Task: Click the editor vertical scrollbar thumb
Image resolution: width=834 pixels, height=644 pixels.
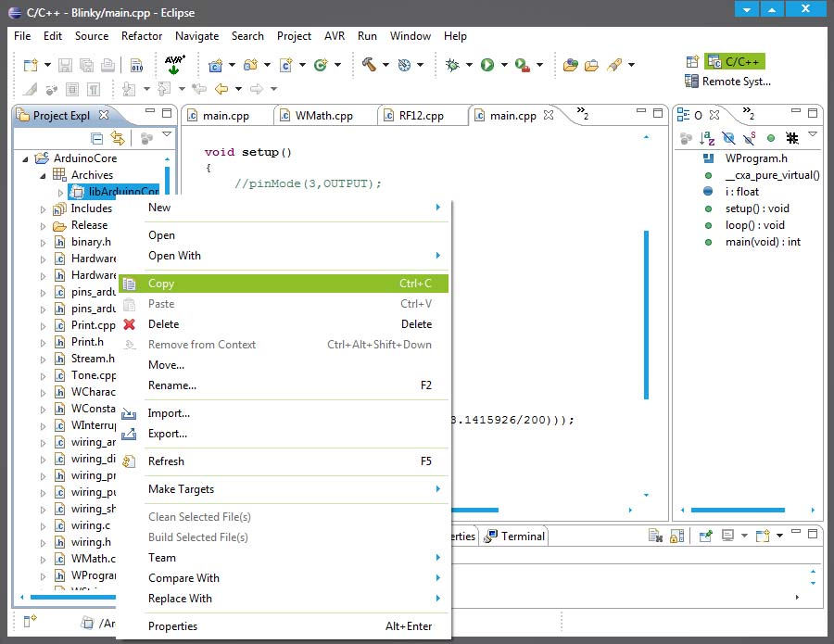Action: 646,315
